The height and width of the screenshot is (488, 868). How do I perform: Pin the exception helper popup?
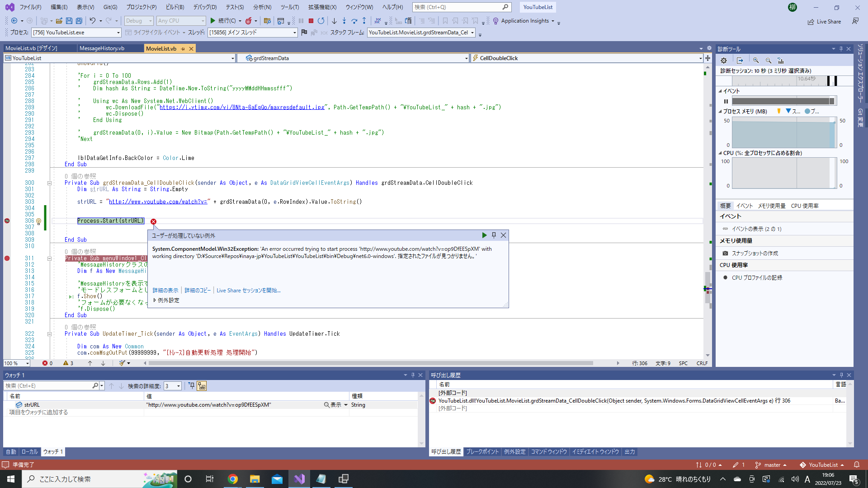click(494, 235)
